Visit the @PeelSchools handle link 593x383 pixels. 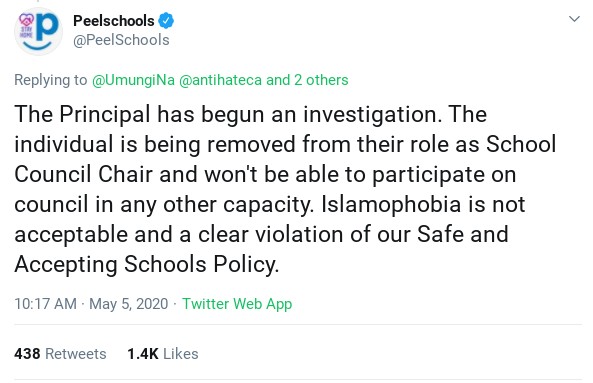click(x=121, y=40)
